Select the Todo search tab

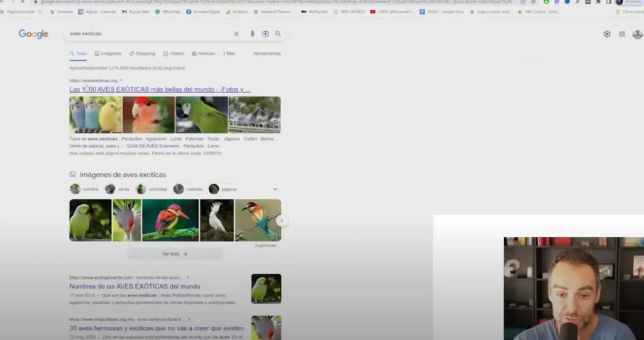coord(78,54)
